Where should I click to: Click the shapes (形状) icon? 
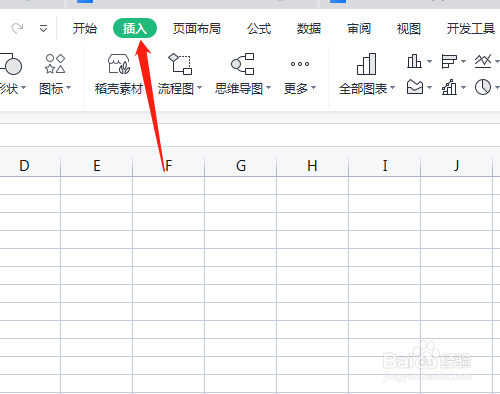[x=11, y=64]
